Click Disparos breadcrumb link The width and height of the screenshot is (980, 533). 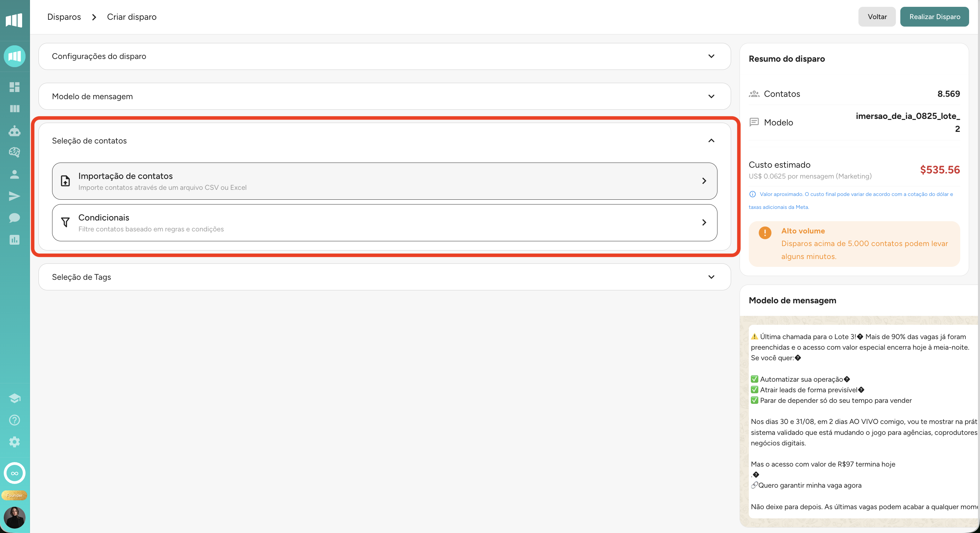(64, 17)
